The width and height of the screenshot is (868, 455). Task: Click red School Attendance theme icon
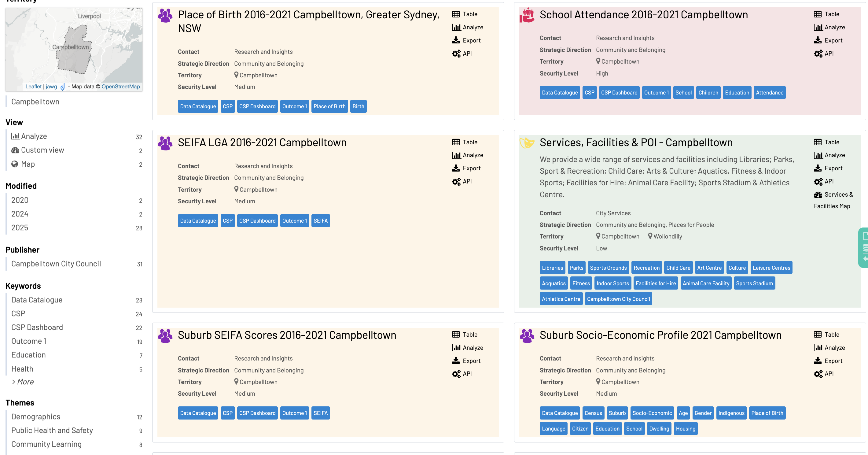click(x=527, y=15)
